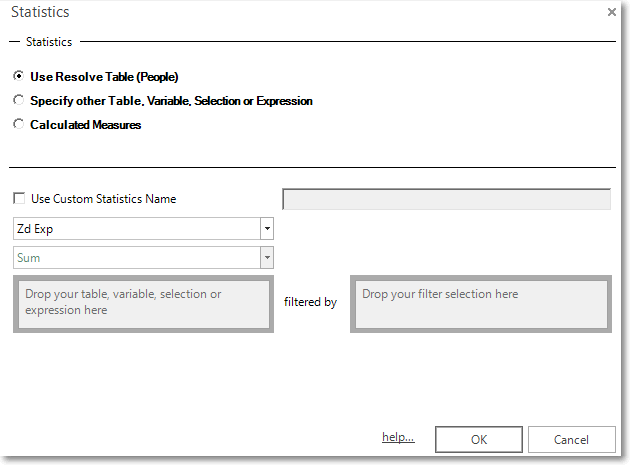630x465 pixels.
Task: Close the Statistics dialog with X icon
Action: pos(612,12)
